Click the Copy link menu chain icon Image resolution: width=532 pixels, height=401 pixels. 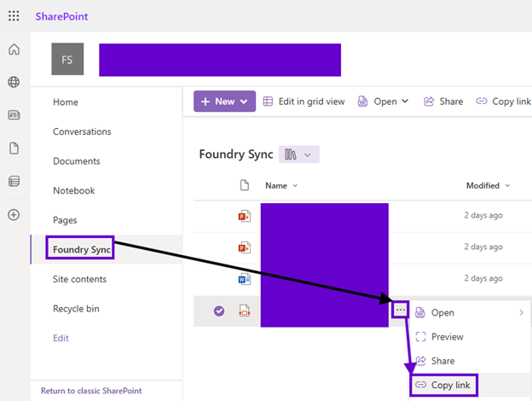click(x=420, y=385)
